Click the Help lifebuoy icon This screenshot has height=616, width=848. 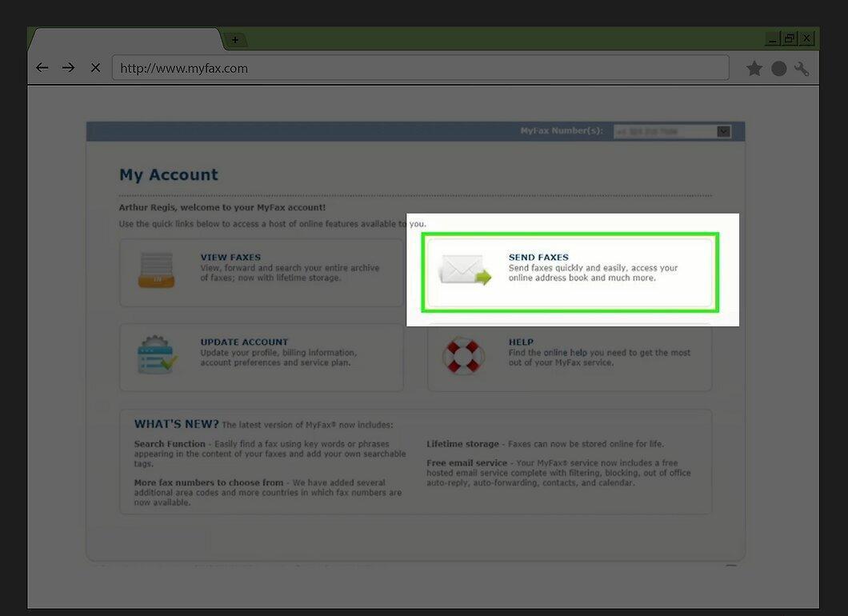click(463, 355)
